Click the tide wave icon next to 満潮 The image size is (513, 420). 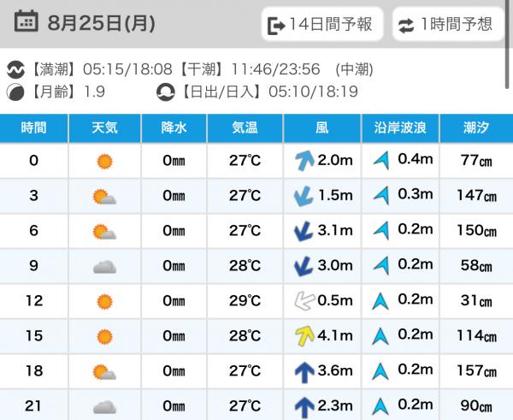point(15,69)
